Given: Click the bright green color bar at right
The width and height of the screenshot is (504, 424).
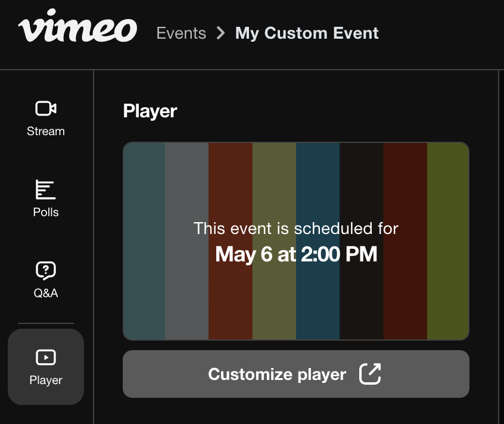Looking at the screenshot, I should click(x=448, y=286).
